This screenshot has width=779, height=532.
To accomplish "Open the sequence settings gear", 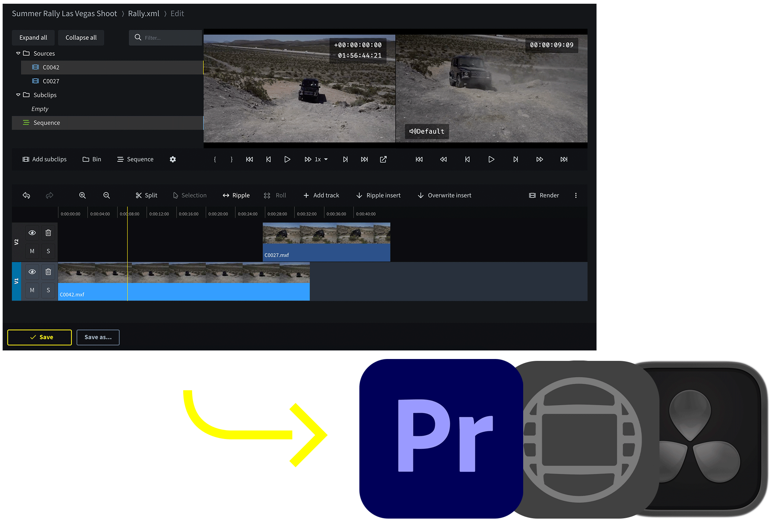I will [x=172, y=159].
